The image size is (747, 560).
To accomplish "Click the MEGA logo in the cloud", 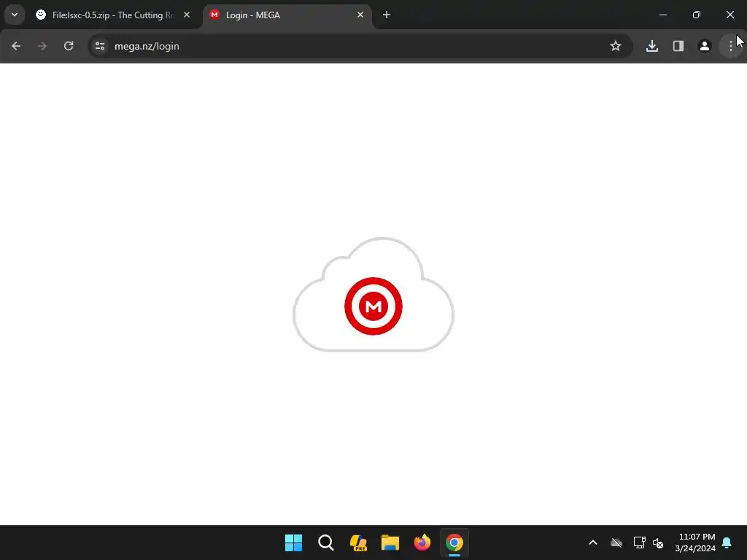I will [373, 306].
